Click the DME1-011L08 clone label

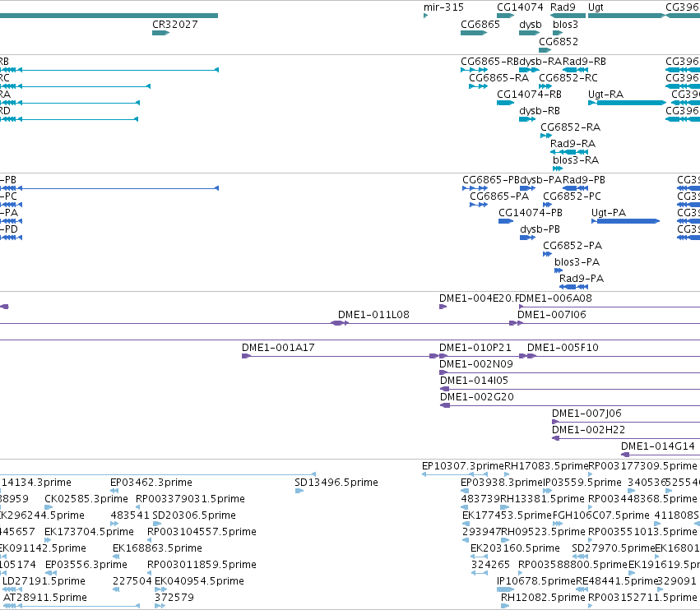point(373,315)
